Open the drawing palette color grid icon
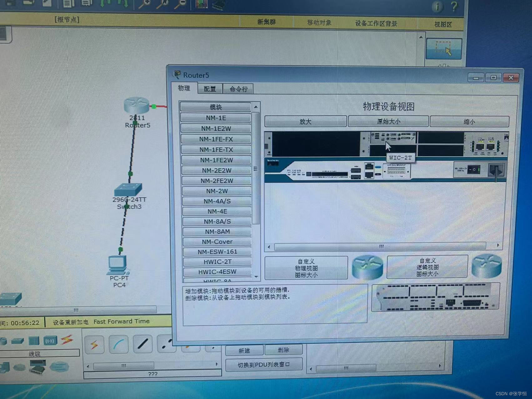The height and width of the screenshot is (399, 532). [x=202, y=4]
